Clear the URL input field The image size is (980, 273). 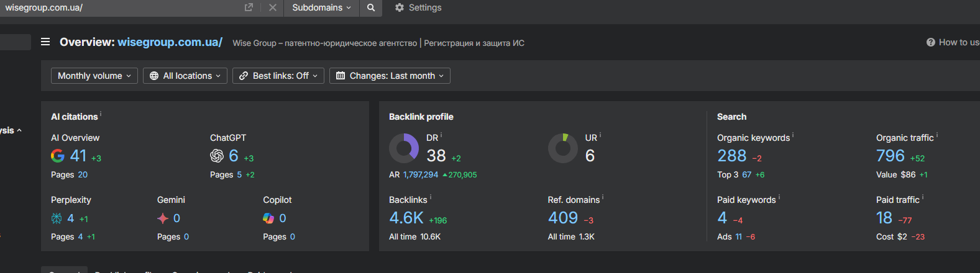point(273,7)
